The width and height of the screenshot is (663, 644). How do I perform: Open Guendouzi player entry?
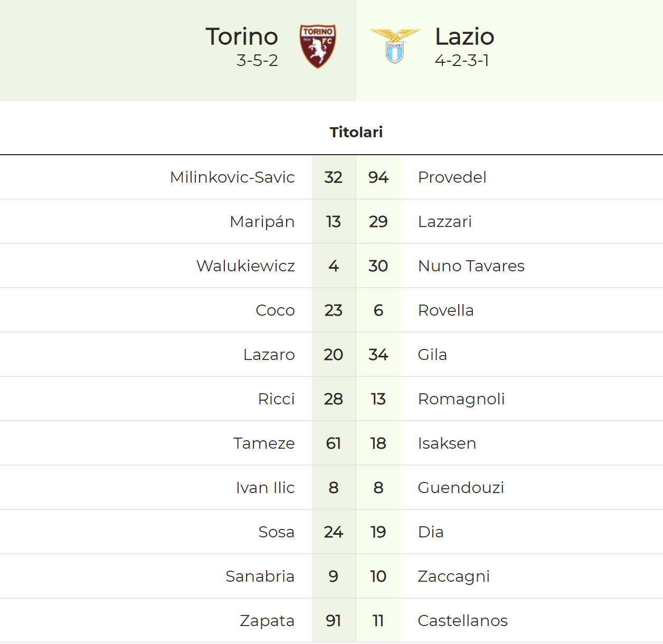[x=461, y=488]
